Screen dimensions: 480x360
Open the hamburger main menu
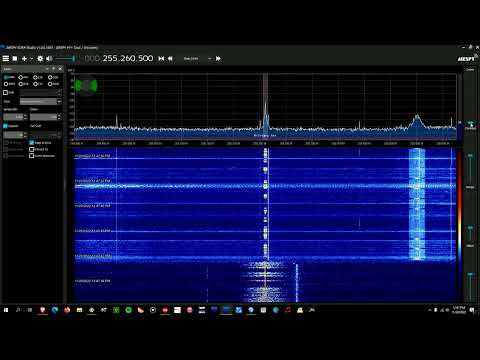(x=6, y=59)
